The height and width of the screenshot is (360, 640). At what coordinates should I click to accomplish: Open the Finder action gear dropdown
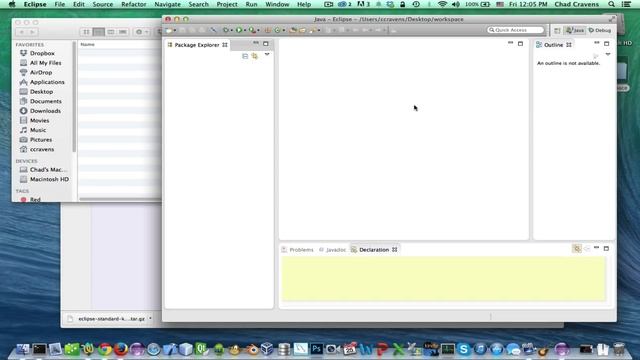[x=141, y=32]
